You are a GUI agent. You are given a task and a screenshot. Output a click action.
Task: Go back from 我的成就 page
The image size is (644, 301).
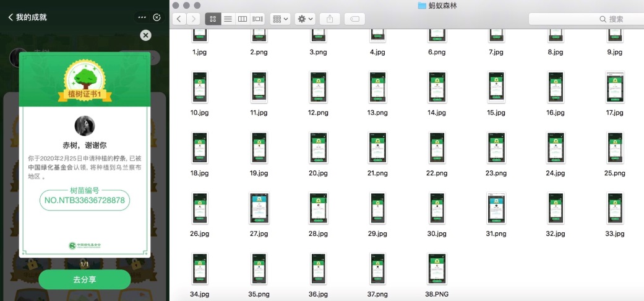(x=11, y=17)
